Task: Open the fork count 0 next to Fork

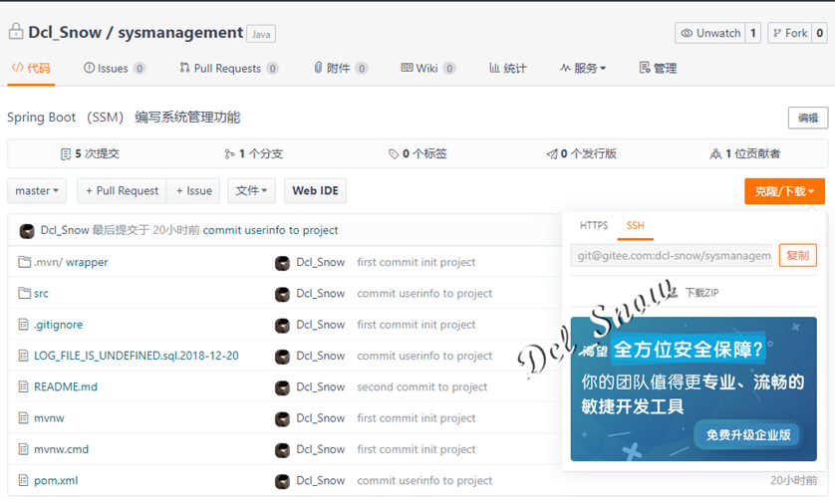Action: click(819, 33)
